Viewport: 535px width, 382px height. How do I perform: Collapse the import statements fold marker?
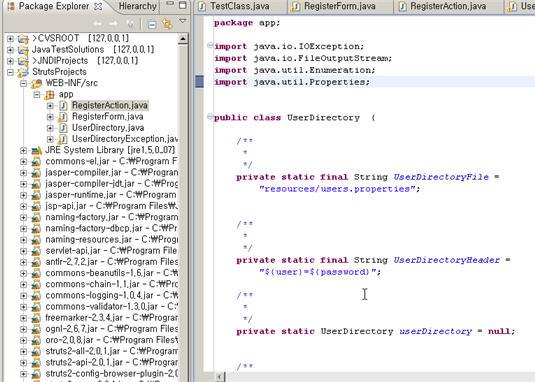click(210, 45)
